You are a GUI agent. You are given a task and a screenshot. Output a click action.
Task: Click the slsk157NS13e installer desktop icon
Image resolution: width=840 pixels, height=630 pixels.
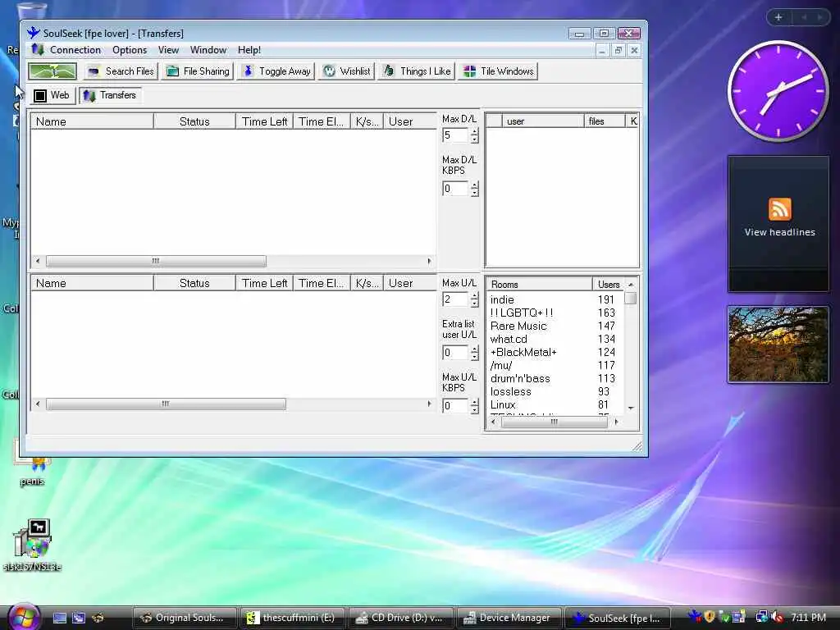tap(32, 544)
